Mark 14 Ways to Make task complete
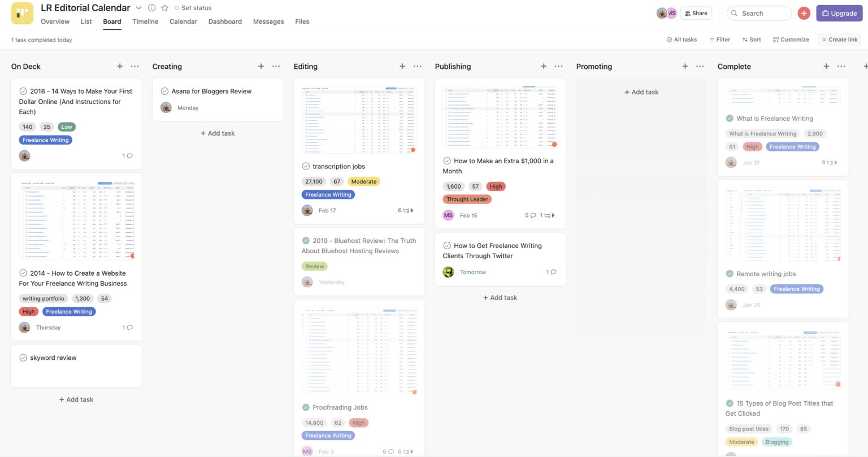Image resolution: width=868 pixels, height=457 pixels. [23, 91]
